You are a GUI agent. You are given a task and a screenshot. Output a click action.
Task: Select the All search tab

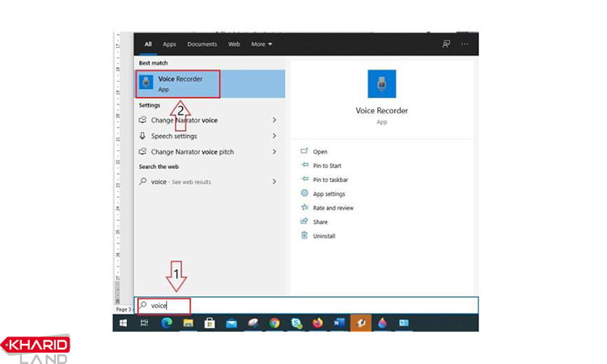tap(148, 44)
